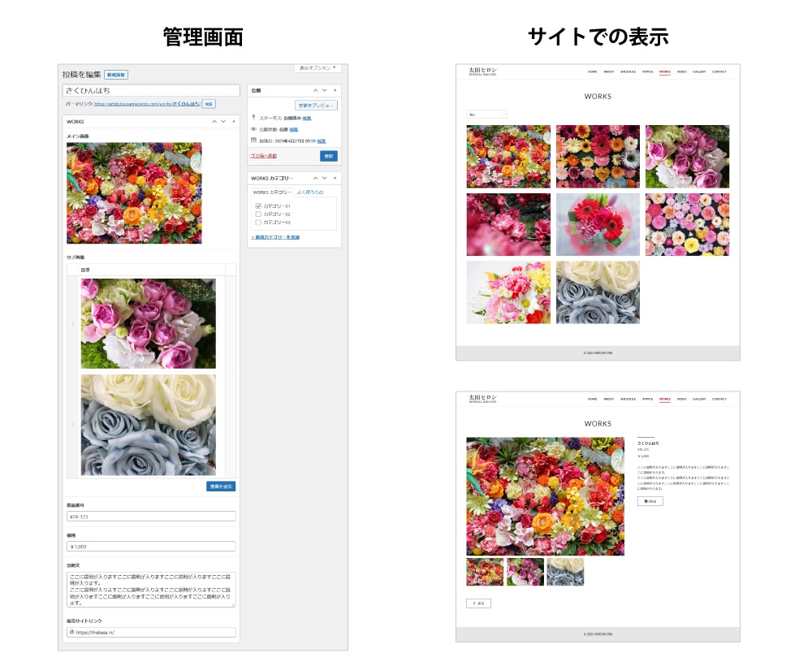The image size is (812, 666).
Task: Click the cart icon on the Shop button
Action: point(646,501)
